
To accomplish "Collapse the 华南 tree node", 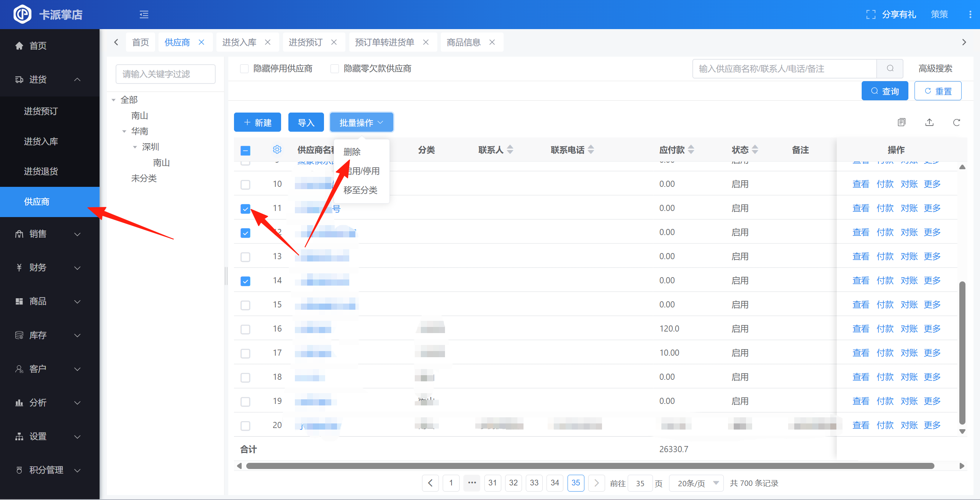I will 124,131.
